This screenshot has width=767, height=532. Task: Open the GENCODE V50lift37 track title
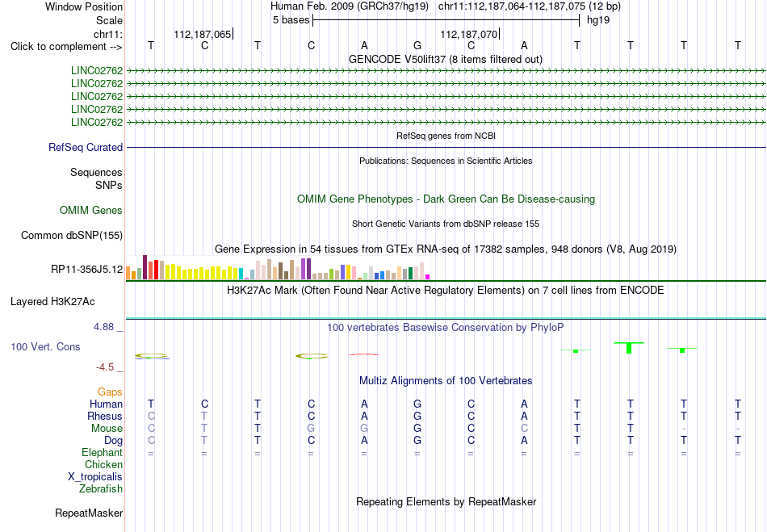[x=445, y=59]
